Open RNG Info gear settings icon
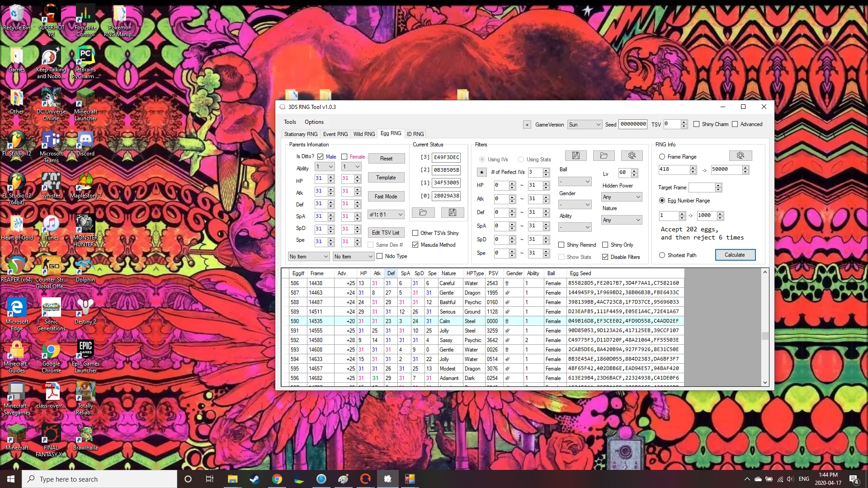The image size is (868, 488). tap(740, 156)
